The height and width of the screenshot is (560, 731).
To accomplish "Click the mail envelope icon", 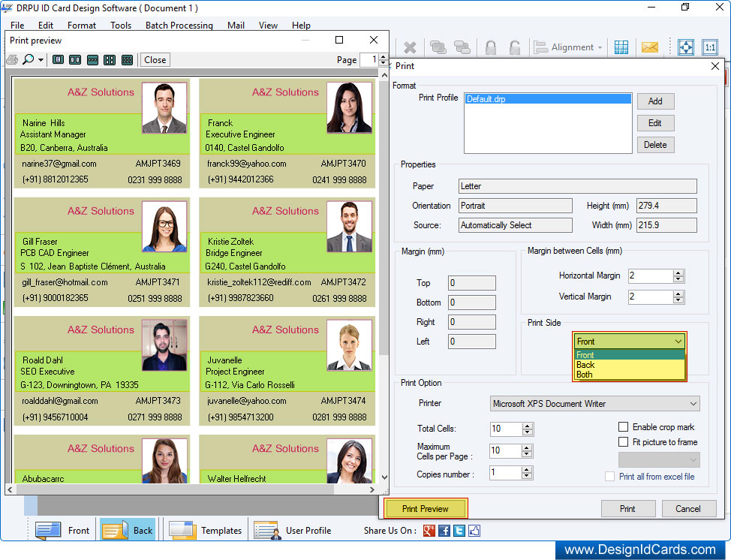I will 649,47.
